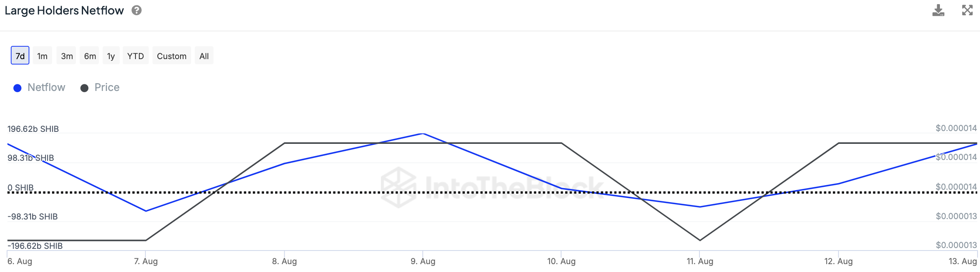Click the Large Holders Netflow title
980x272 pixels.
pos(64,11)
